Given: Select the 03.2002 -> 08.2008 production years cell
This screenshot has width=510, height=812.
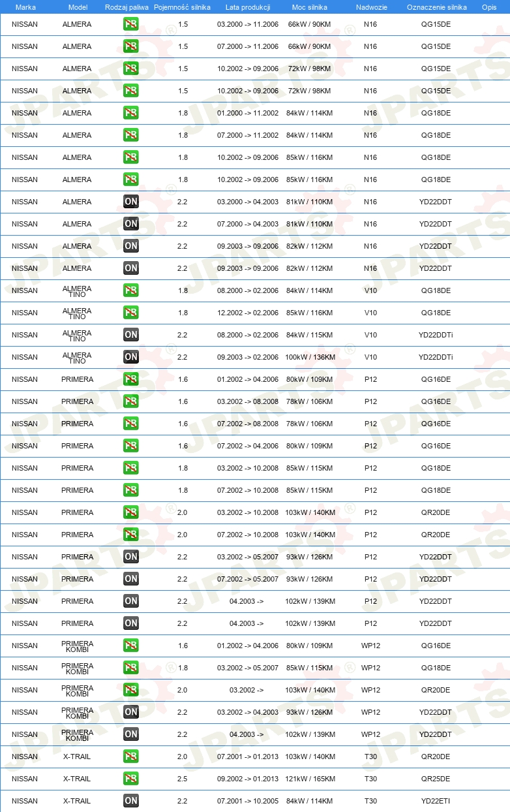Looking at the screenshot, I should click(248, 401).
